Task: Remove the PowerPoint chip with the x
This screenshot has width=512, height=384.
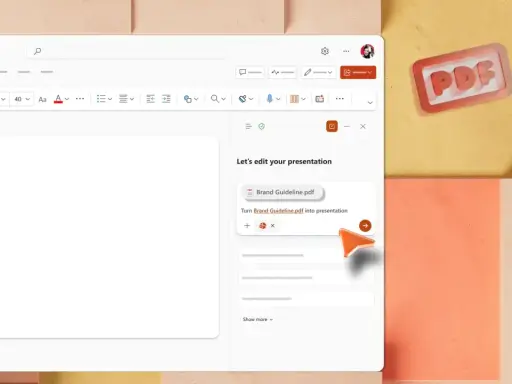Action: [x=273, y=226]
